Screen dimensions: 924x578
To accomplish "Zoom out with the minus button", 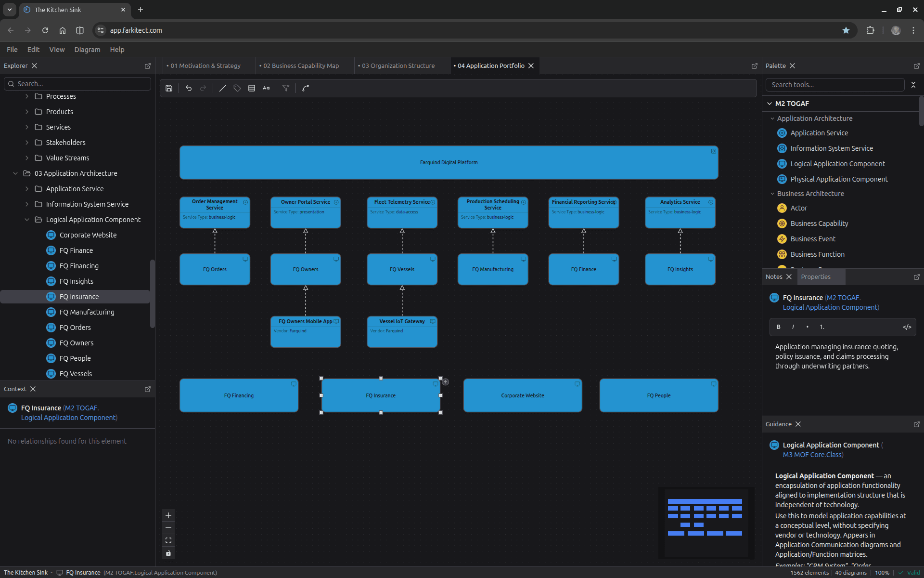I will tap(168, 528).
